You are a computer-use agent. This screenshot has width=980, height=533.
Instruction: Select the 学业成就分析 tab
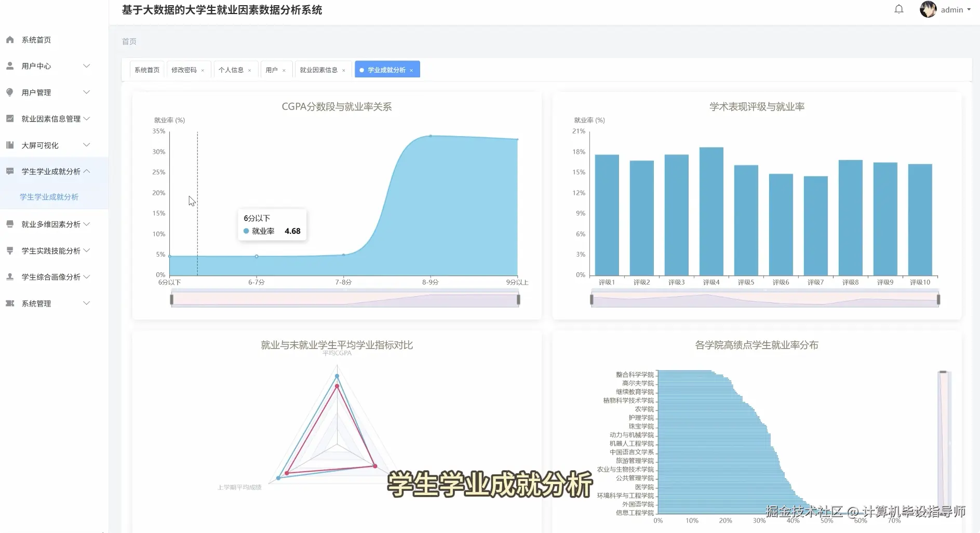[x=386, y=70]
